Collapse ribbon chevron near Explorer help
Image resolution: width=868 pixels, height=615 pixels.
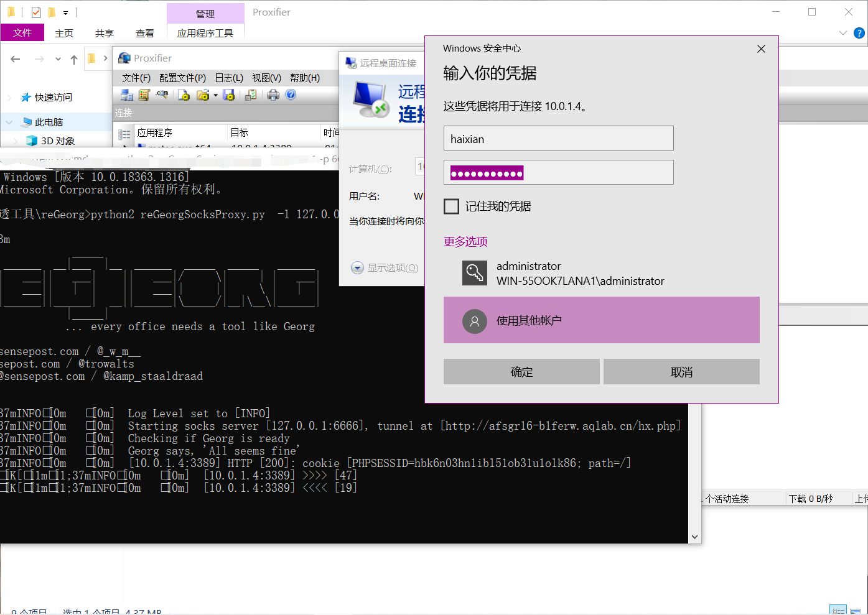point(843,33)
